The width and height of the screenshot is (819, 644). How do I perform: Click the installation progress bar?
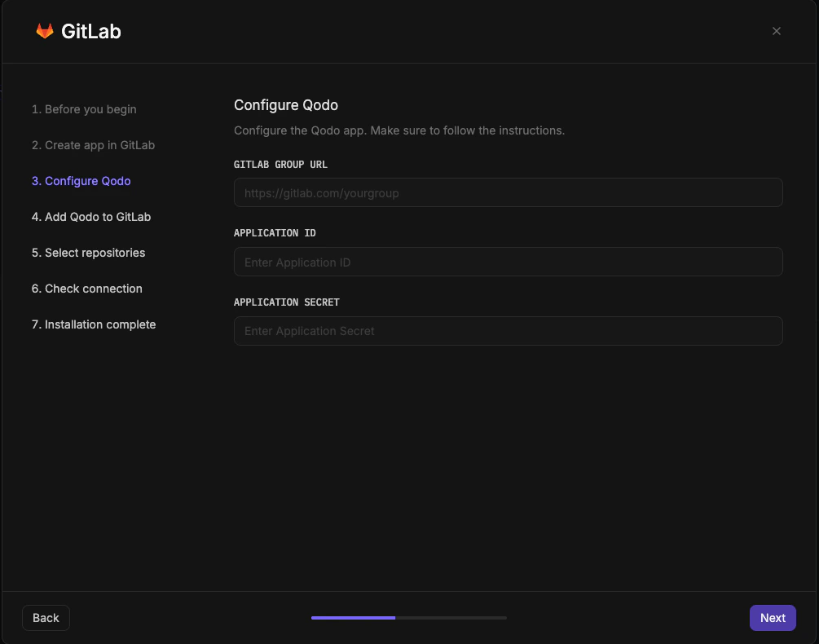coord(409,618)
